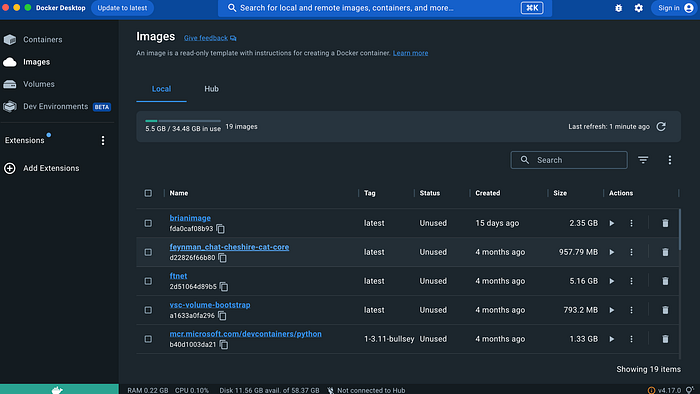Copy the vsc-volume-bootstrap image ID
The width and height of the screenshot is (700, 394).
point(222,316)
